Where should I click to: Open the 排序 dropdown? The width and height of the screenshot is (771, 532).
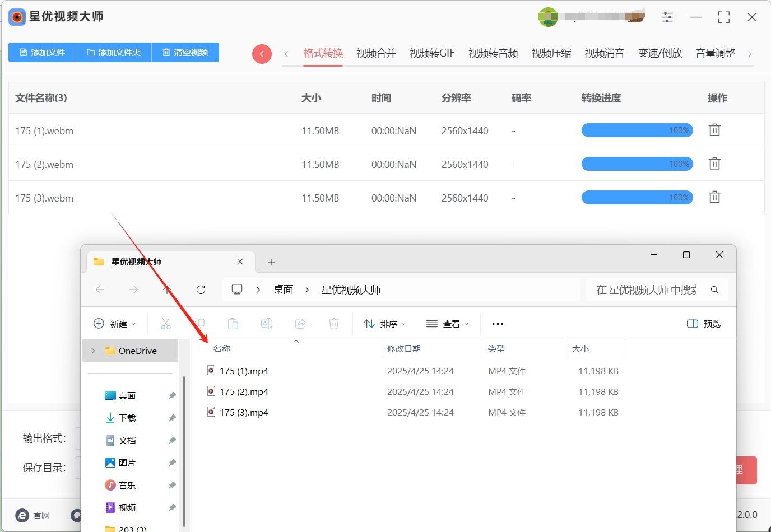click(x=385, y=324)
